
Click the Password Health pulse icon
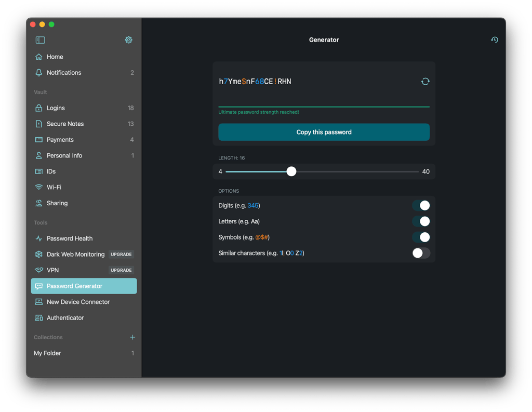[39, 238]
